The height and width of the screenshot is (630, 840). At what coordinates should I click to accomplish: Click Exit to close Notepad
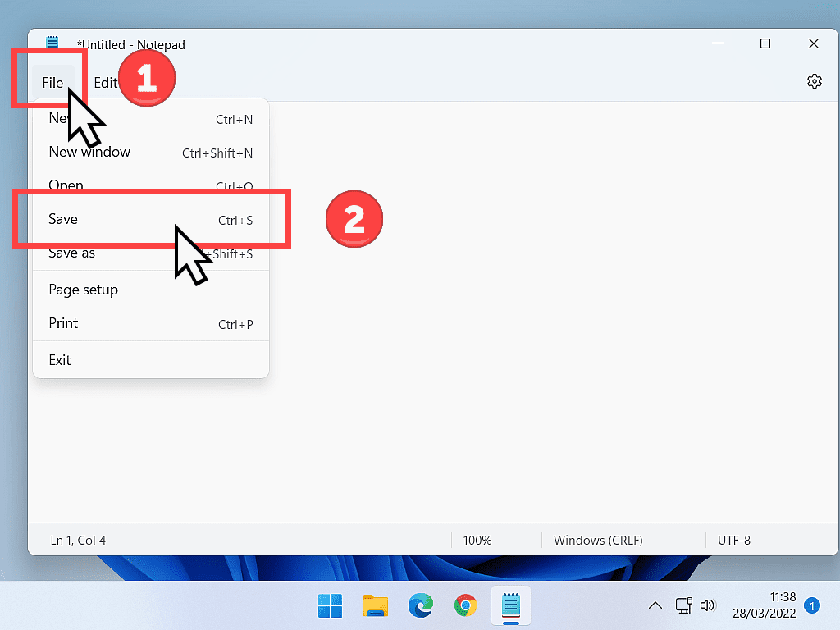tap(151, 360)
